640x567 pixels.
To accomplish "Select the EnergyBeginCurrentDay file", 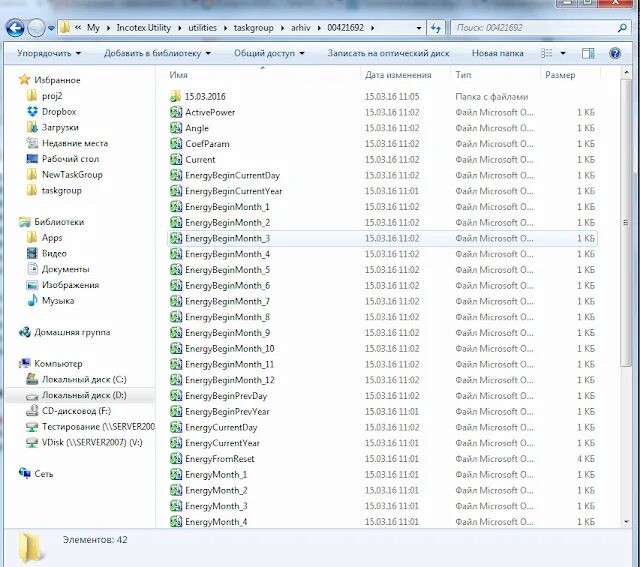I will [x=232, y=176].
